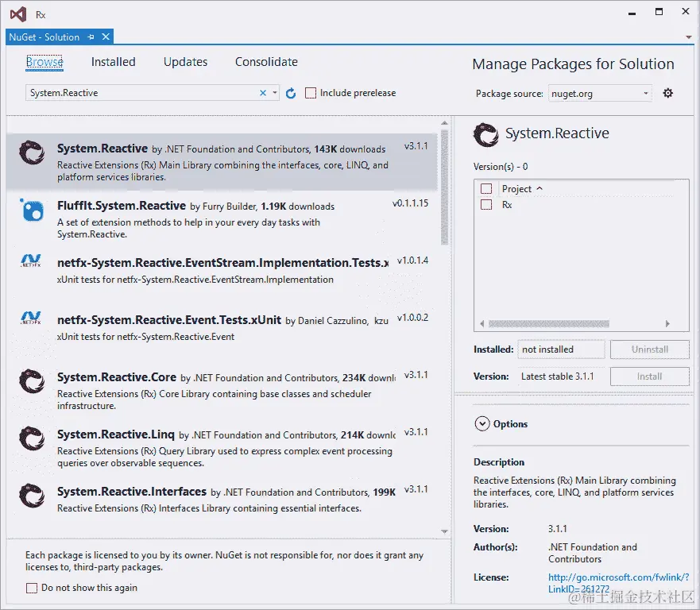The width and height of the screenshot is (700, 610).
Task: Click '.NET Foundation and Contributors' author value
Action: coord(593,553)
